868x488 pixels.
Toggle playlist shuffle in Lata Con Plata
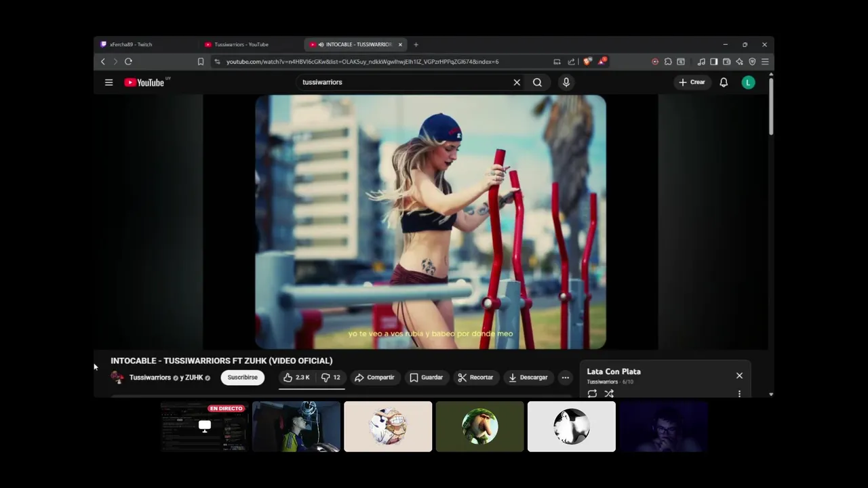[x=609, y=393]
